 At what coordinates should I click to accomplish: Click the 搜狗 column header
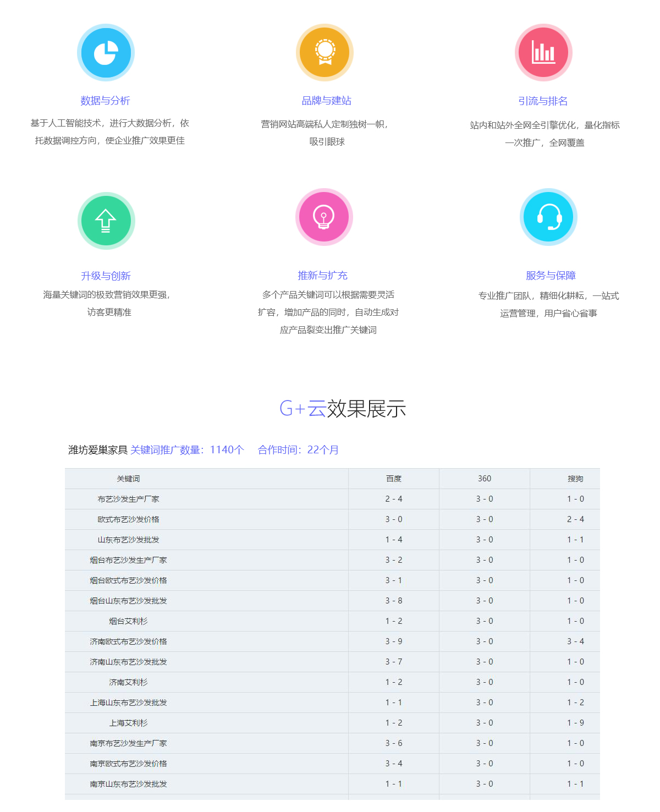575,479
